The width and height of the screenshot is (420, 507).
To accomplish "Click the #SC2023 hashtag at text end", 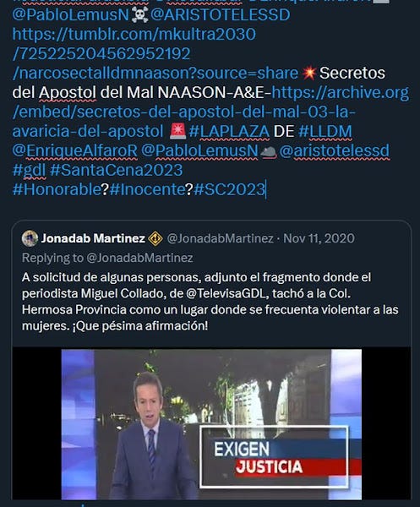I will click(x=229, y=189).
